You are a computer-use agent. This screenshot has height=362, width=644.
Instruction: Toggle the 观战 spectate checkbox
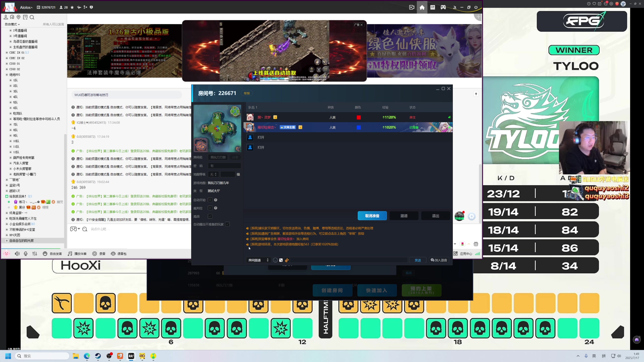[x=210, y=216]
